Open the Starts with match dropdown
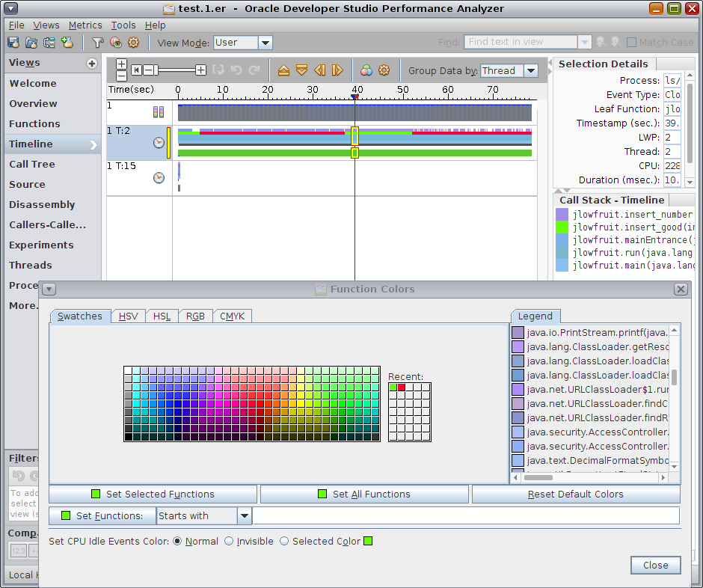 pyautogui.click(x=245, y=515)
